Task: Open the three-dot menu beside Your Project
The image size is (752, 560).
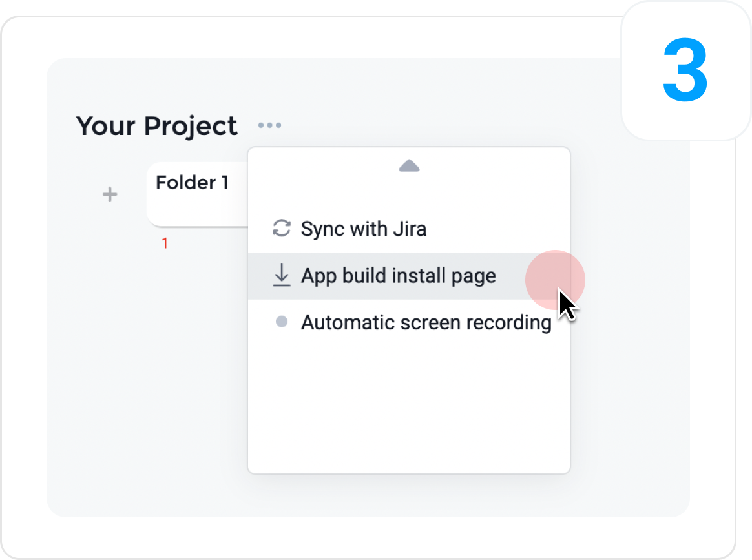Action: [269, 125]
